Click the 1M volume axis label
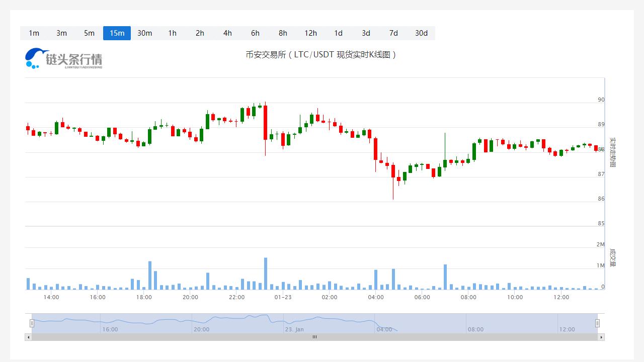 pos(600,265)
